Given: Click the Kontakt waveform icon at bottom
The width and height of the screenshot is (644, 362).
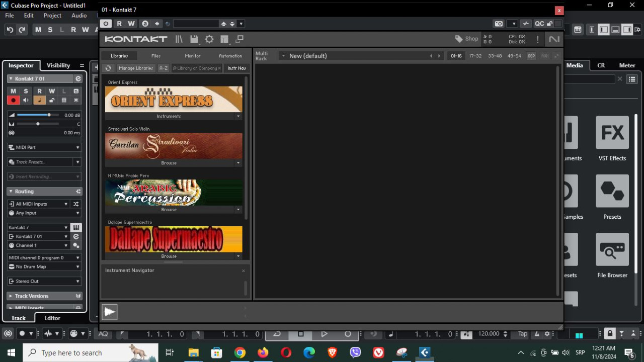Looking at the screenshot, I should pyautogui.click(x=110, y=312).
